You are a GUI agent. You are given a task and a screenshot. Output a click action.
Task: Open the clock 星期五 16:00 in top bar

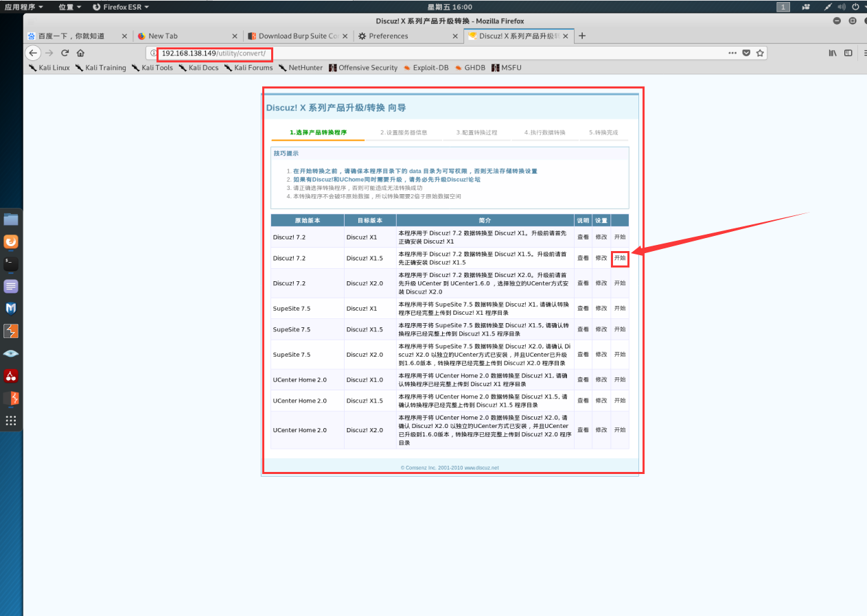click(x=450, y=7)
